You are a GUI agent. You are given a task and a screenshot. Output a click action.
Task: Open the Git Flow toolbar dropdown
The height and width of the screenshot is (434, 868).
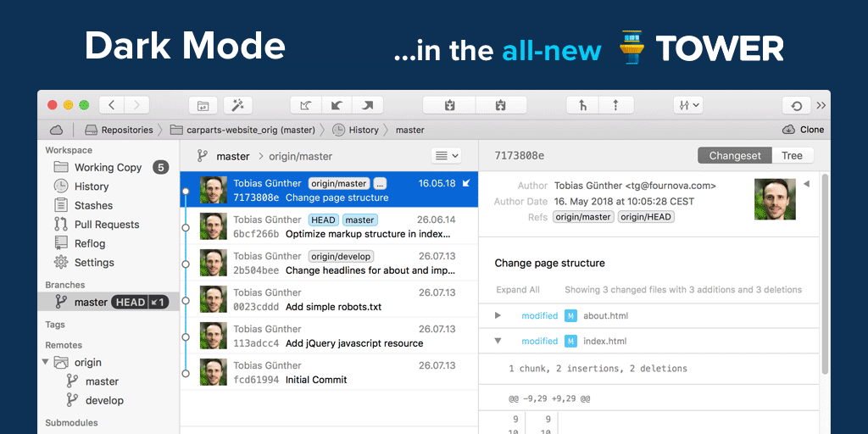tap(687, 105)
